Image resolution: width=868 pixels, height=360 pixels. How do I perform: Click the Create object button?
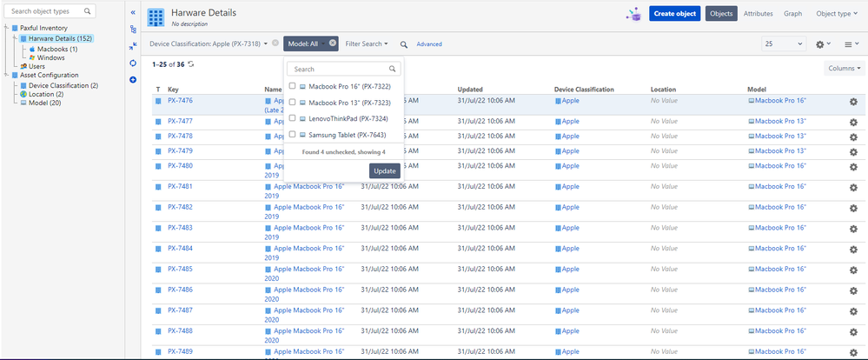pos(675,14)
